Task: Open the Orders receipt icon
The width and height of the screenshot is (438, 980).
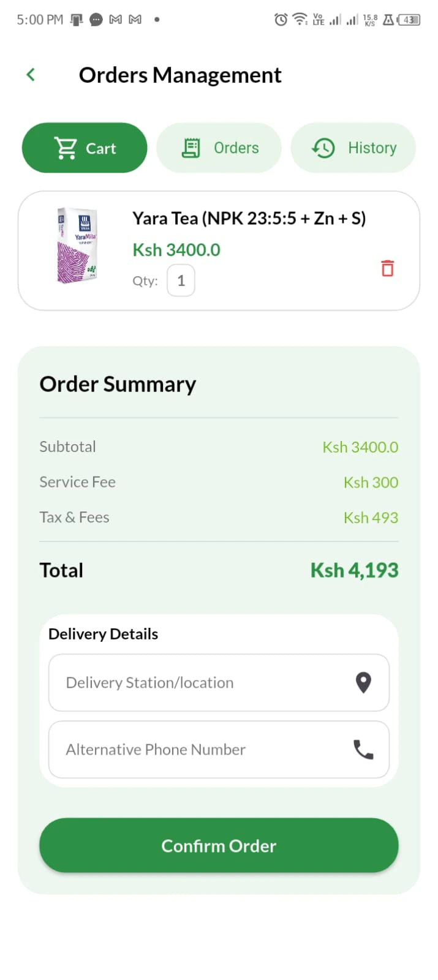Action: click(191, 148)
